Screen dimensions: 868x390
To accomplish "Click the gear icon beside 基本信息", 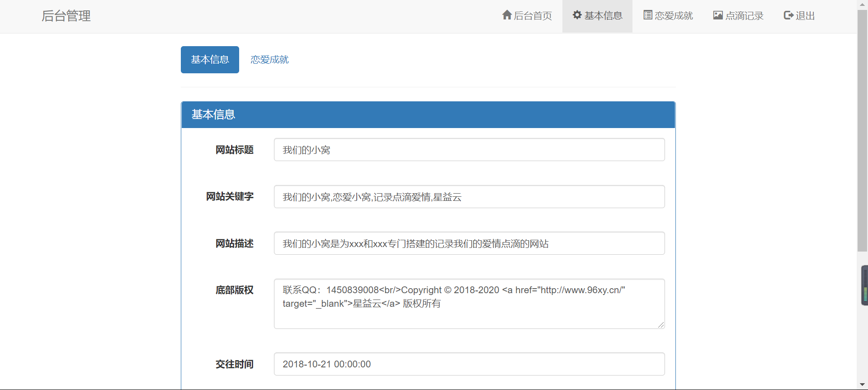I will (577, 15).
